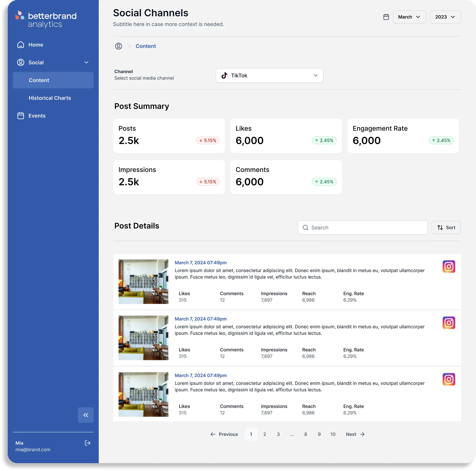Click the Posts summary card
The width and height of the screenshot is (476, 471).
point(169,136)
